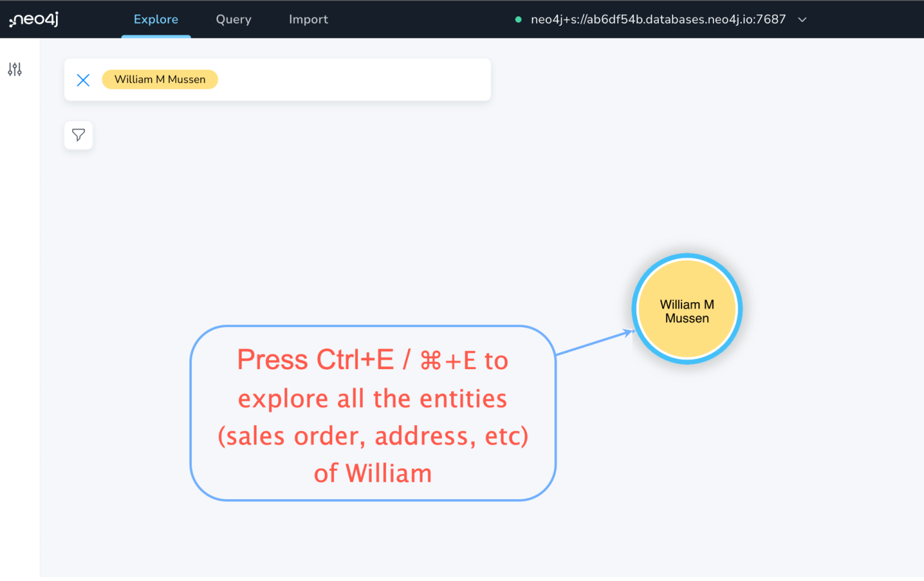The width and height of the screenshot is (924, 581).
Task: Click the neo4j logo
Action: [x=33, y=19]
